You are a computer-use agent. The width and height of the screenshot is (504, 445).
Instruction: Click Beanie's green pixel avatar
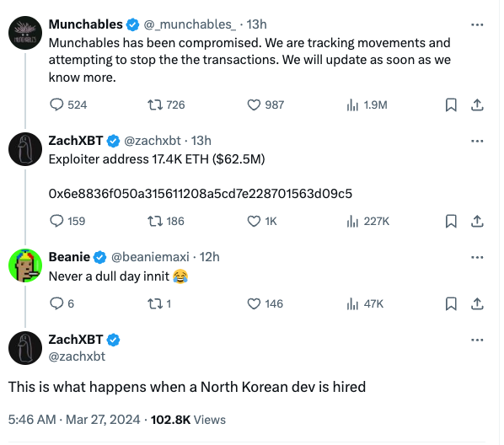25,265
